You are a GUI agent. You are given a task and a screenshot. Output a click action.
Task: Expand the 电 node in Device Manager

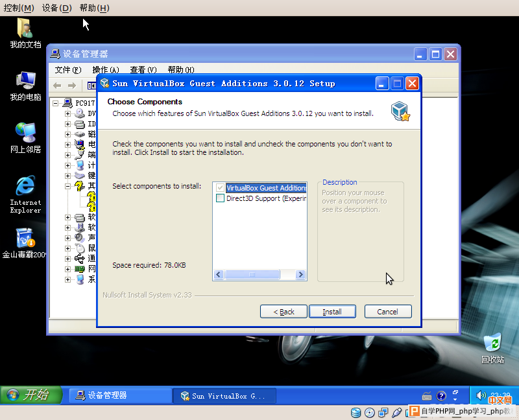pos(67,145)
